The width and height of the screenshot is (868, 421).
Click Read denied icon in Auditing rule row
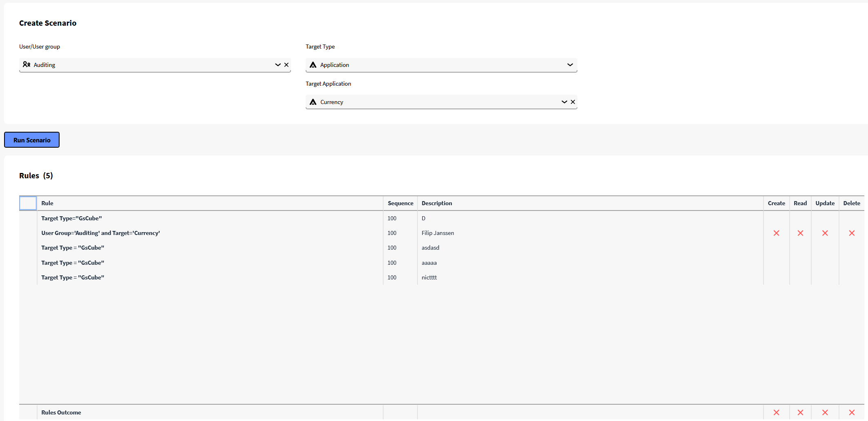click(x=800, y=233)
